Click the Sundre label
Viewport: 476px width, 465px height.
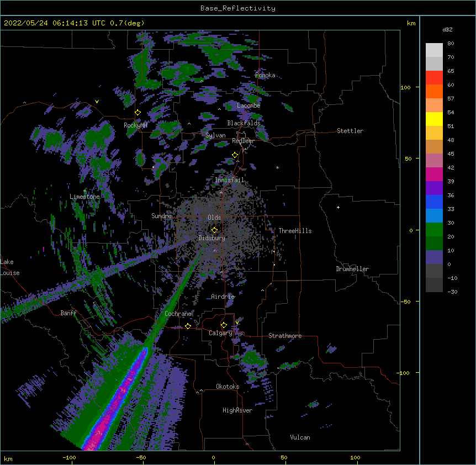[161, 216]
